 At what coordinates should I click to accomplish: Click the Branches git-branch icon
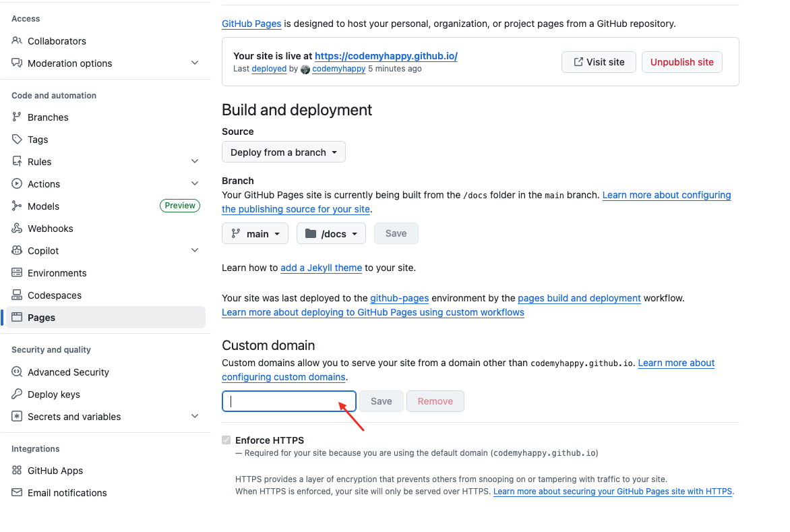point(17,117)
